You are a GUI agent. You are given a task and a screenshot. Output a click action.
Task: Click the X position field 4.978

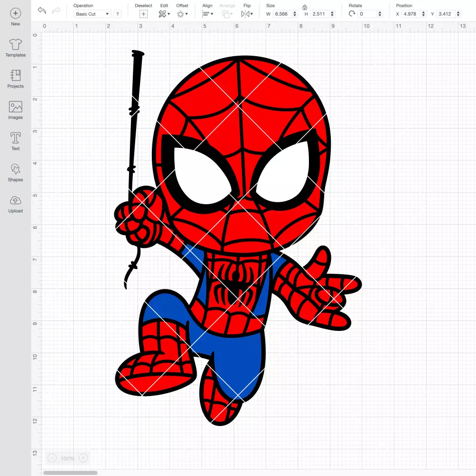[411, 14]
